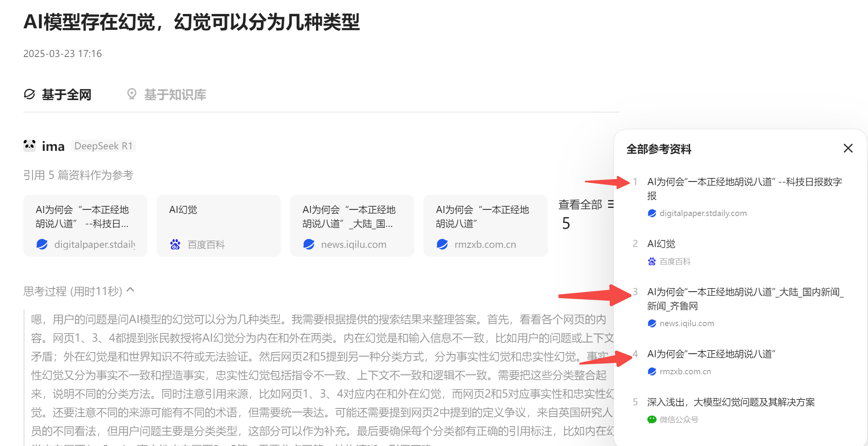Open 查看全部 references list

coord(580,204)
